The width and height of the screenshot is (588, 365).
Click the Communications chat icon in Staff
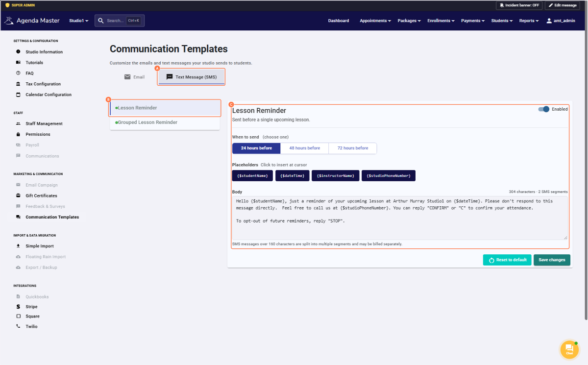(18, 156)
